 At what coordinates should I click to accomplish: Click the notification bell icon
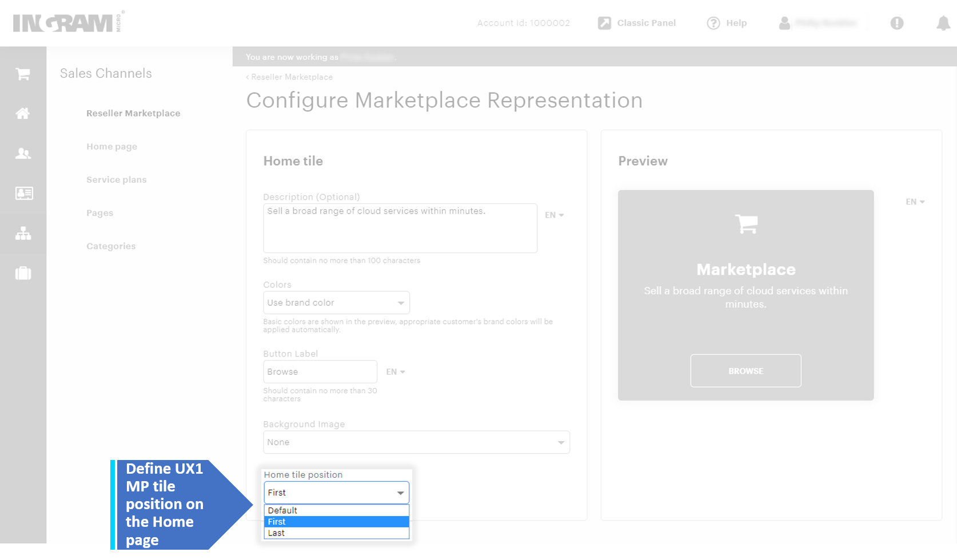pyautogui.click(x=943, y=23)
